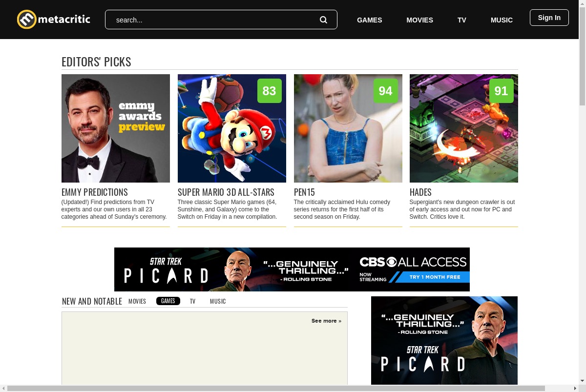Switch New and Notable to Movies tab

(137, 301)
